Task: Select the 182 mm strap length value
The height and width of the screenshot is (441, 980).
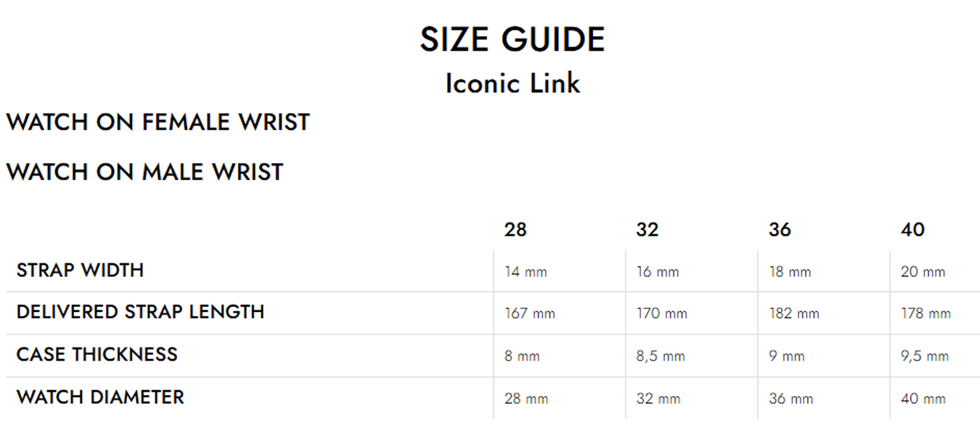Action: tap(794, 314)
